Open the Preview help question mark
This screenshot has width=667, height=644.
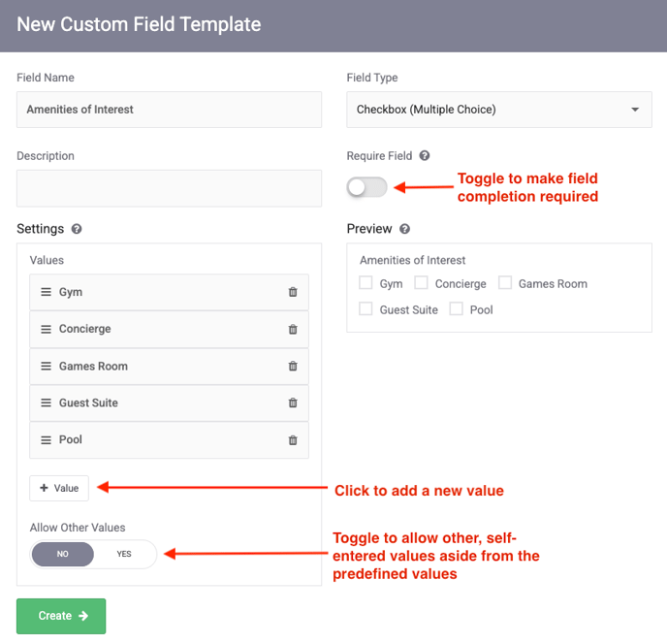pyautogui.click(x=405, y=229)
